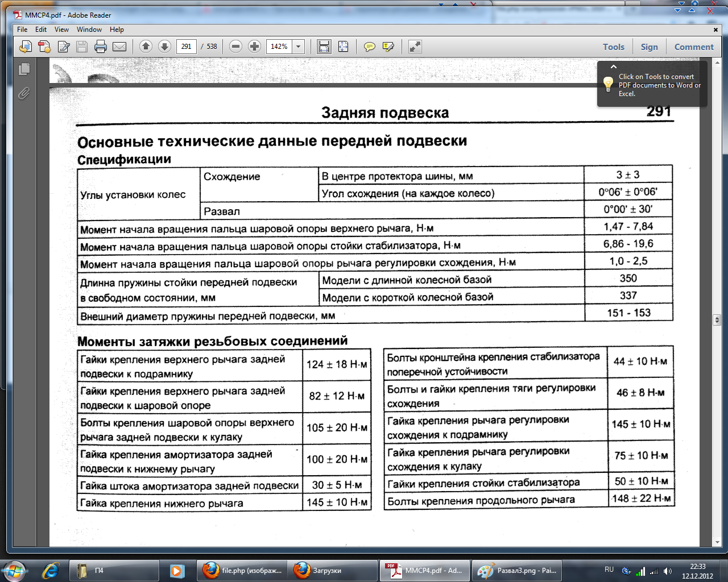This screenshot has height=582, width=728.
Task: Open the View menu
Action: pos(61,30)
